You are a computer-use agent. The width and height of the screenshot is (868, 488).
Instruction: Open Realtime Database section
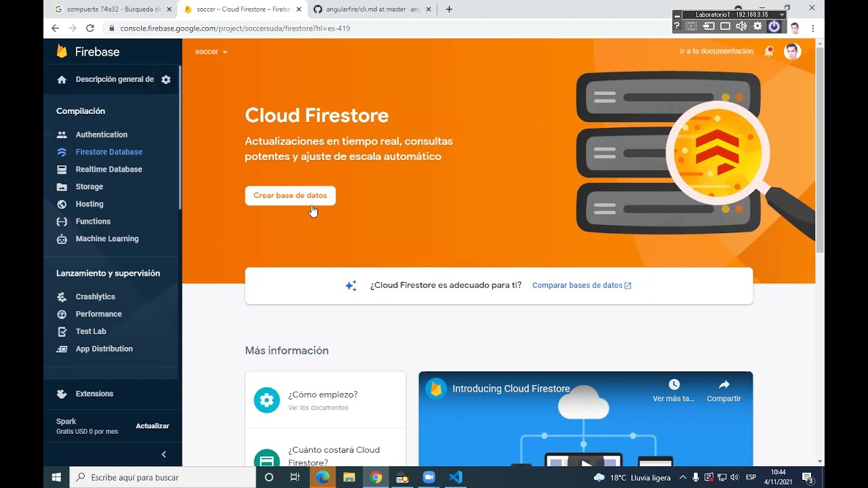108,169
